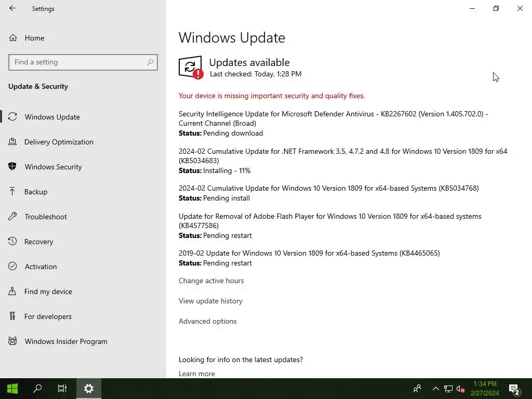Click the missing security fixes warning text

click(271, 96)
